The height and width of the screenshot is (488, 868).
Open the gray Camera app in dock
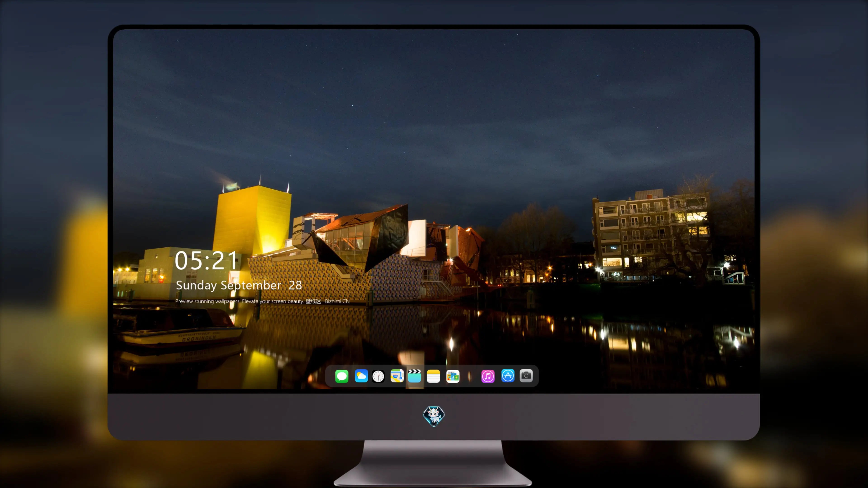pos(526,376)
